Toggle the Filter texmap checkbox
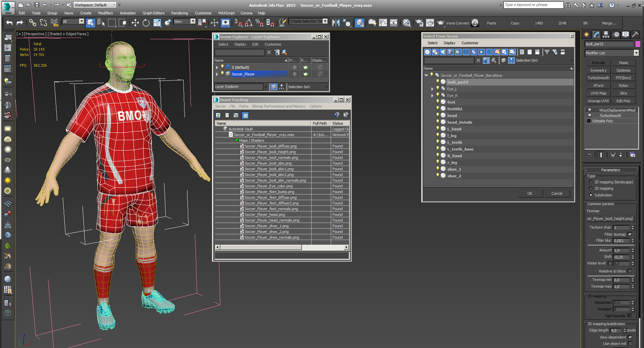 click(630, 234)
